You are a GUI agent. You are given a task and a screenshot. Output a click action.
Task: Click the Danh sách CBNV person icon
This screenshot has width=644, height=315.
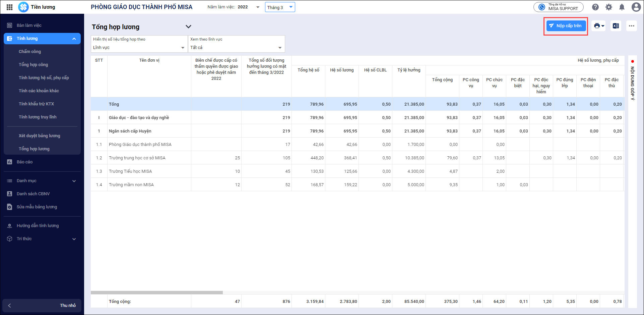coord(10,194)
